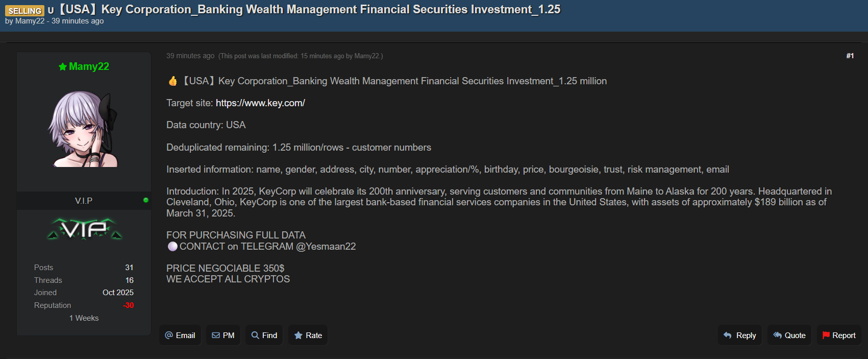Find all posts by this user
The width and height of the screenshot is (868, 359).
(x=264, y=336)
